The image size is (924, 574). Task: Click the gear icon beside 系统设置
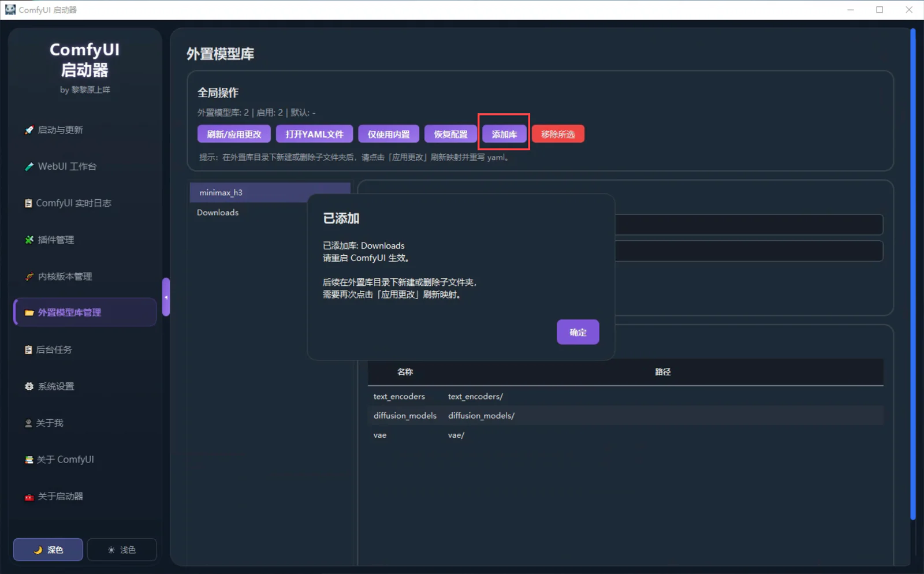[x=29, y=386]
